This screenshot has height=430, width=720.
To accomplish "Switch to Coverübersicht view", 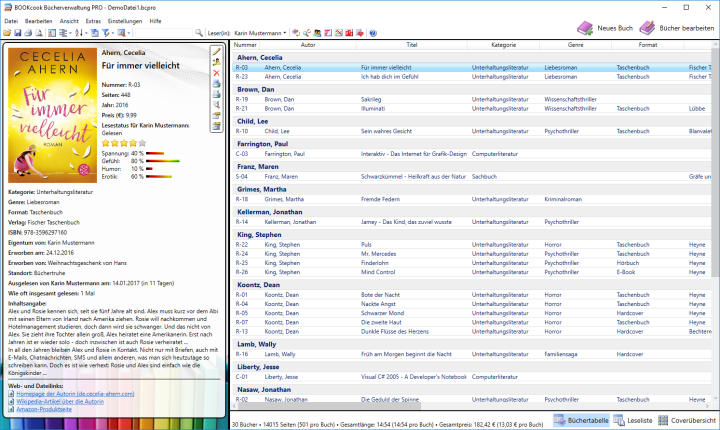I will click(x=687, y=422).
